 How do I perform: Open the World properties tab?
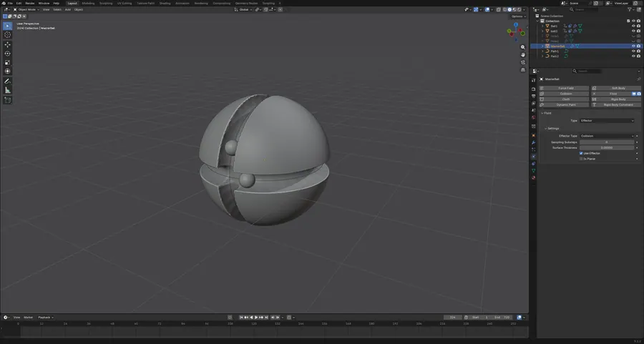click(534, 117)
